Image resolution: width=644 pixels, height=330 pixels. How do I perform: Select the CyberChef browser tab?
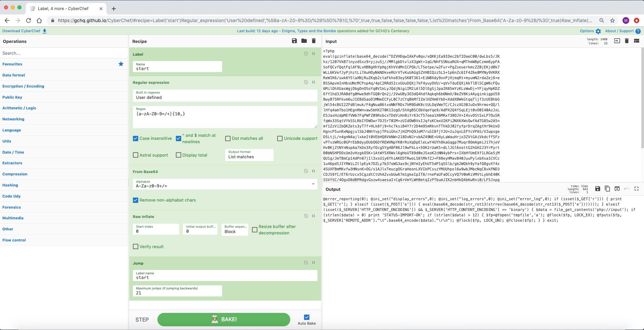pos(66,8)
